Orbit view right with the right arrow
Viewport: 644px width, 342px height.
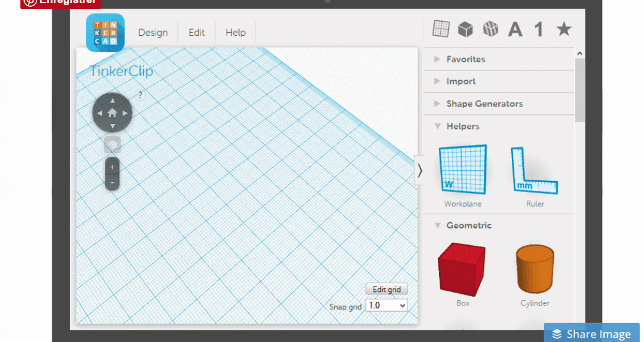tap(125, 113)
